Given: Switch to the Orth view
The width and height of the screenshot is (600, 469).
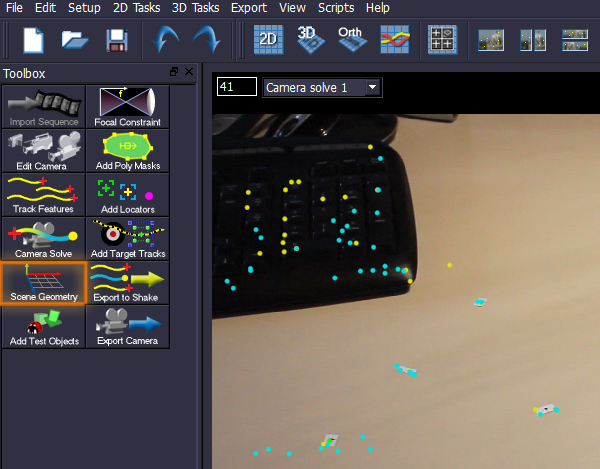Looking at the screenshot, I should (352, 39).
